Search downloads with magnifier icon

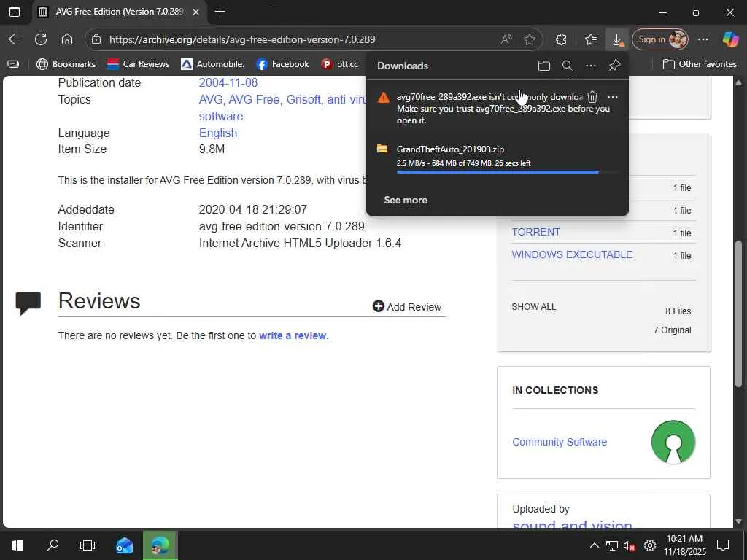(567, 66)
